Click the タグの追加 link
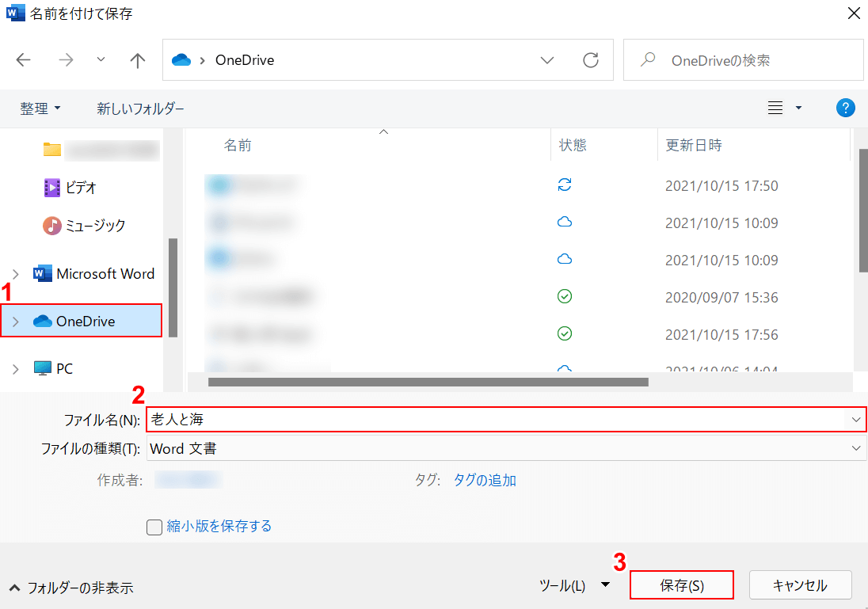 (484, 480)
